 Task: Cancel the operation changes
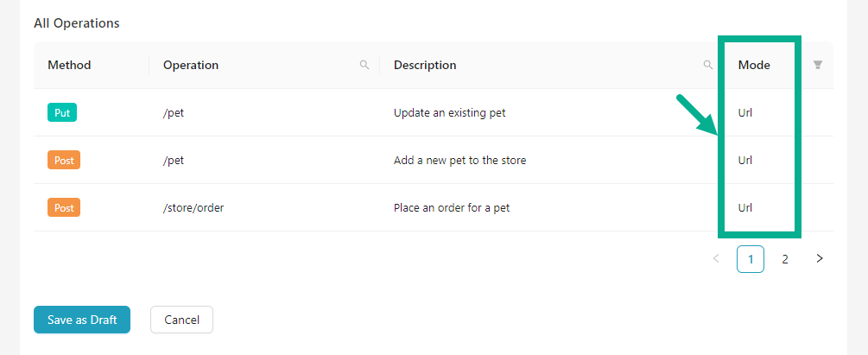point(181,320)
